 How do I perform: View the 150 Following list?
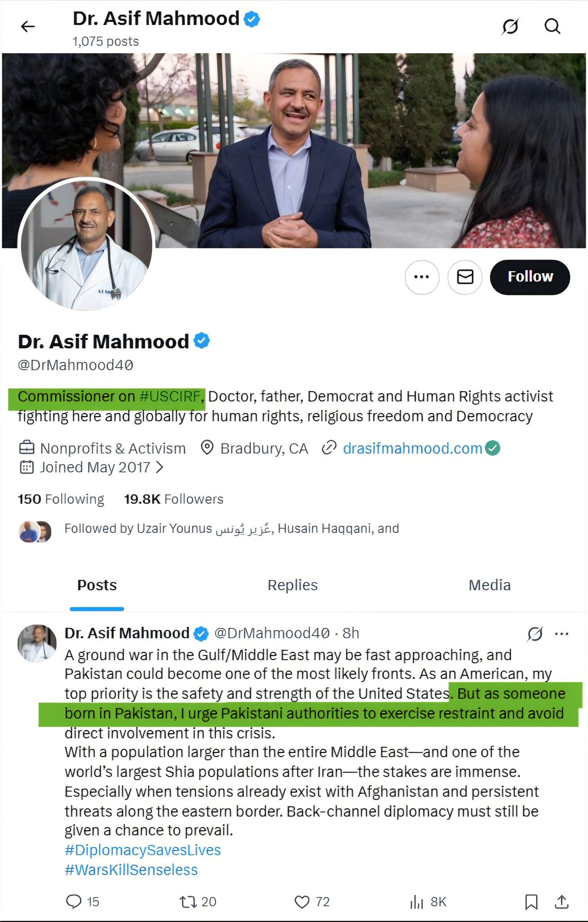61,499
